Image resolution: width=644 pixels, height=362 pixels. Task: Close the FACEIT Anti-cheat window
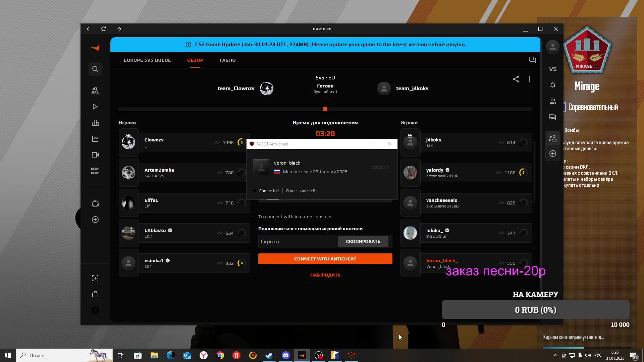tap(390, 144)
